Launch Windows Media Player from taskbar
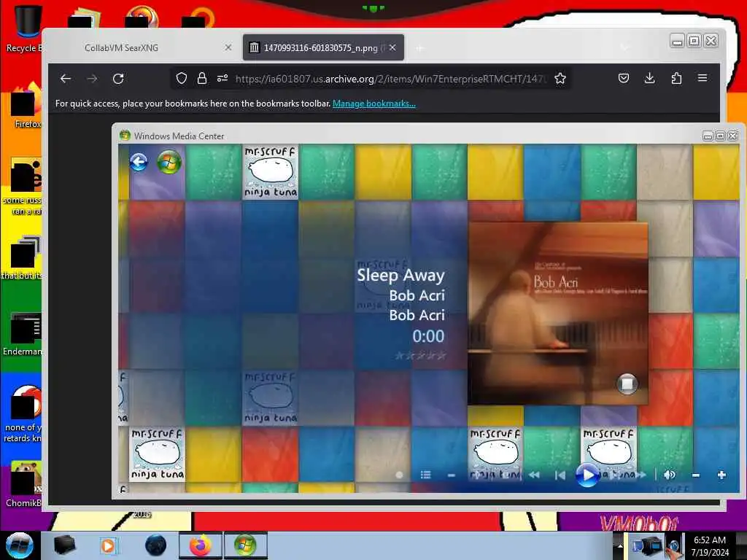 108,545
